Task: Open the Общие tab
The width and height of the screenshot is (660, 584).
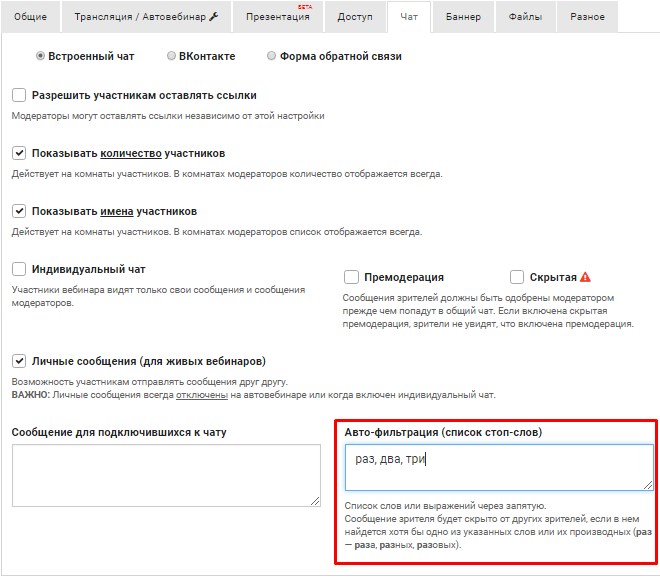Action: [30, 17]
